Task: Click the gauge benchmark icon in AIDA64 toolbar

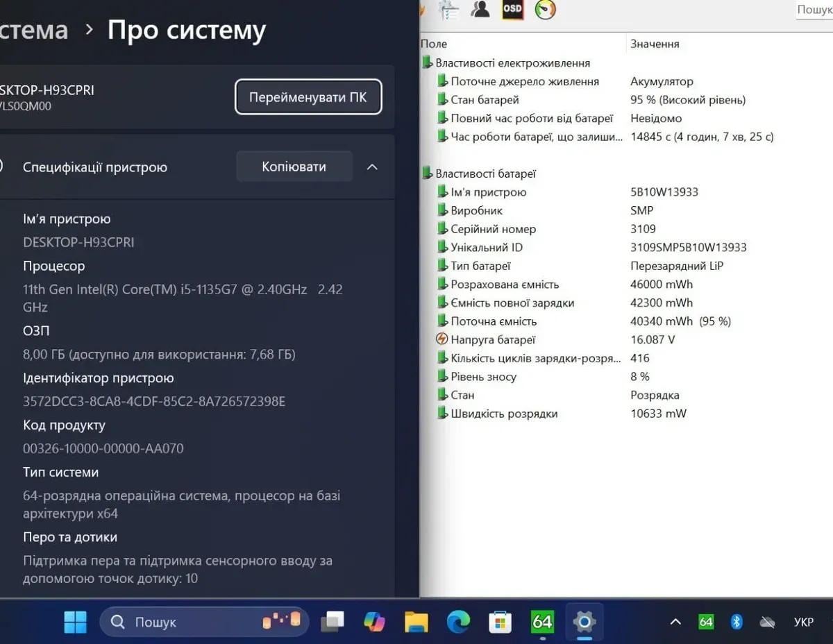Action: click(546, 9)
